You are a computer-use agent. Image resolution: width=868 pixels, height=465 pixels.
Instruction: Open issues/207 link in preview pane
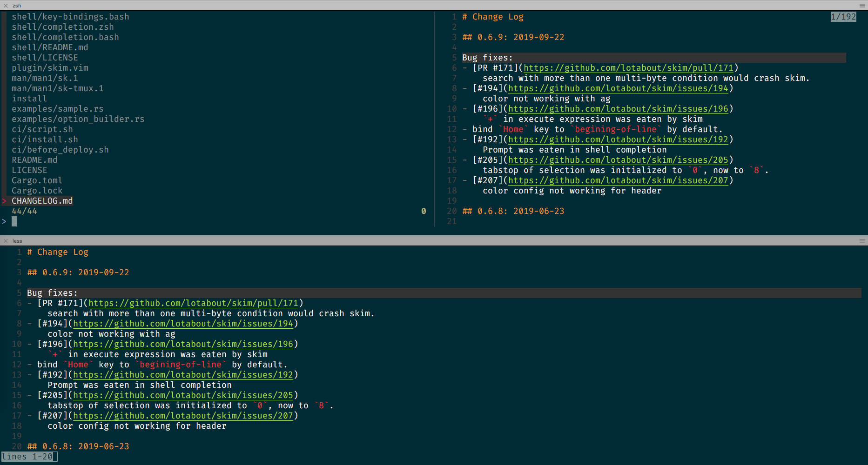point(618,180)
